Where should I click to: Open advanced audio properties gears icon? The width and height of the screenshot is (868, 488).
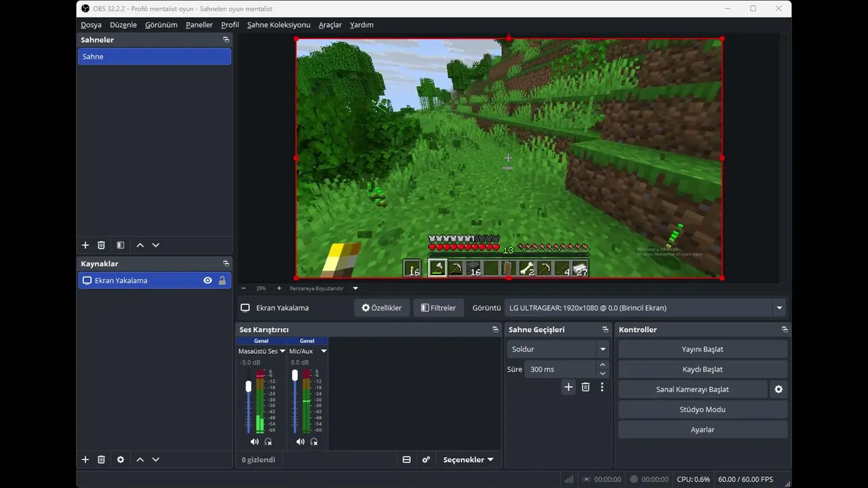pos(426,460)
